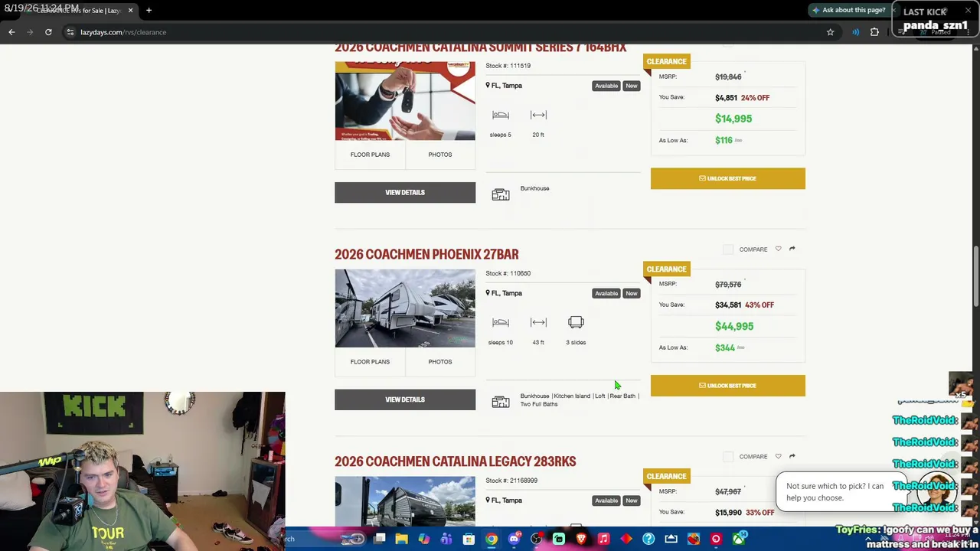Open Floor Plans for the Phoenix 27BAR
Screen dimensions: 980x551
(370, 362)
